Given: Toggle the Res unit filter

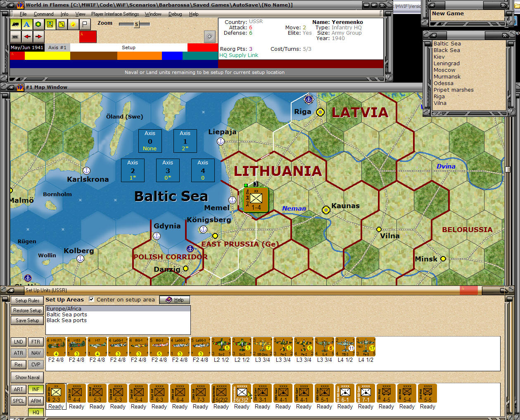Looking at the screenshot, I should [x=19, y=365].
